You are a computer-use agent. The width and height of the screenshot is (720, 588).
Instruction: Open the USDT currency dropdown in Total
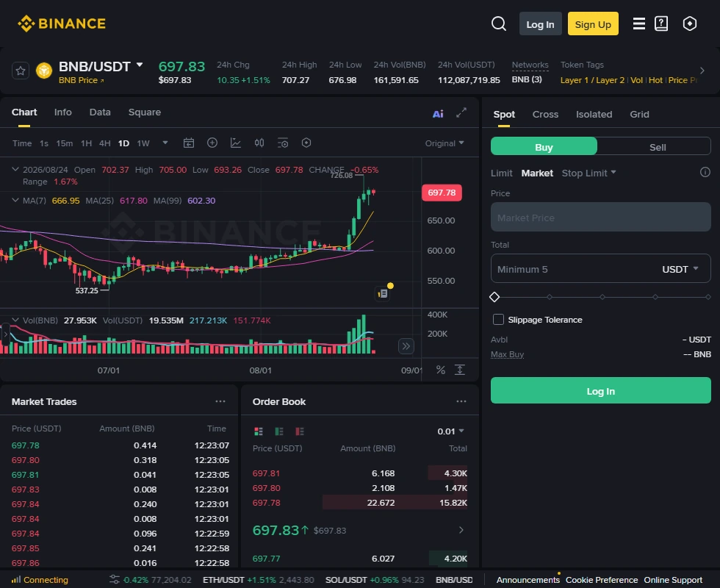680,269
